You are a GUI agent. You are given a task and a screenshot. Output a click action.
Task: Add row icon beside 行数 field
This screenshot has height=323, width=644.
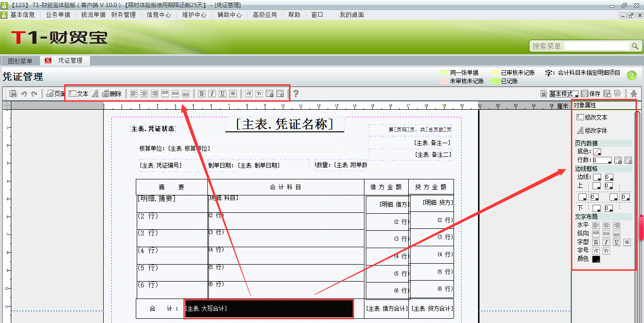click(x=618, y=160)
